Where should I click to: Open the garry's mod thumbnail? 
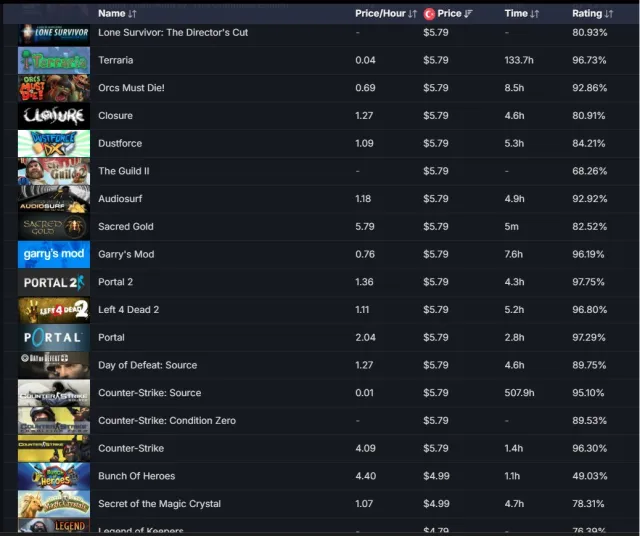tap(54, 254)
